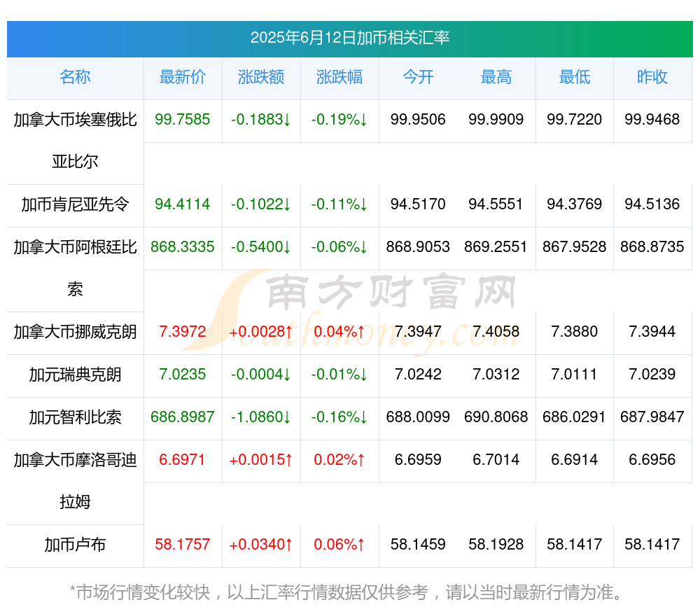Click the high value 58.1928
Screen dimensions: 700x614
click(496, 545)
